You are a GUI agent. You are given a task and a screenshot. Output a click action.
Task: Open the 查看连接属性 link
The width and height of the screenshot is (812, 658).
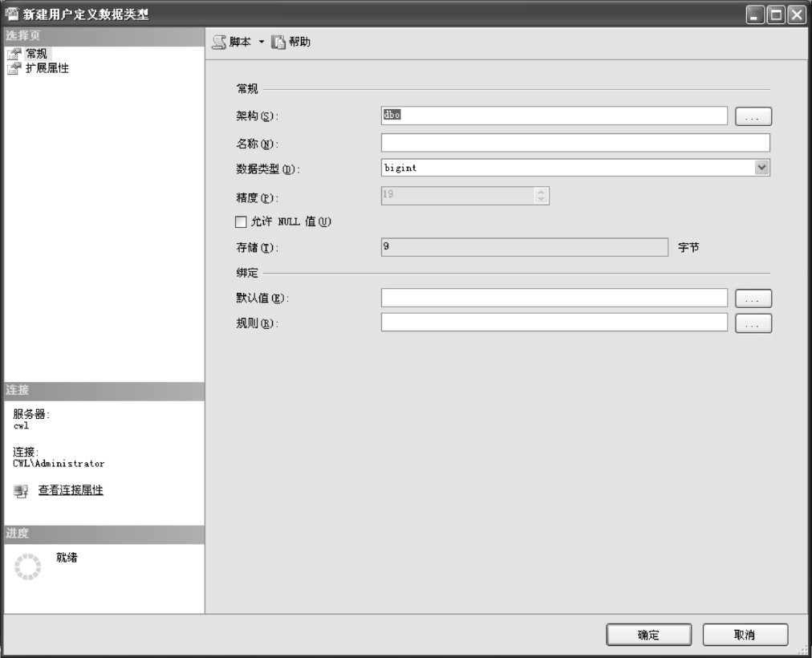71,489
